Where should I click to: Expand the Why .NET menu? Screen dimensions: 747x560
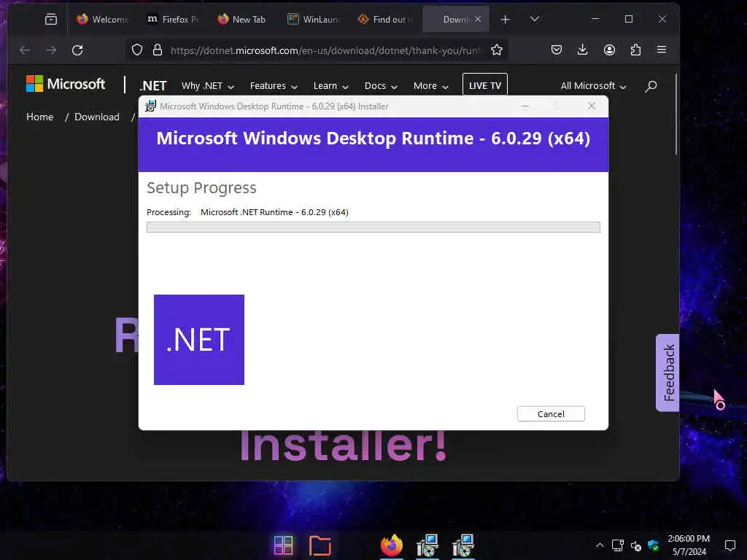(208, 86)
